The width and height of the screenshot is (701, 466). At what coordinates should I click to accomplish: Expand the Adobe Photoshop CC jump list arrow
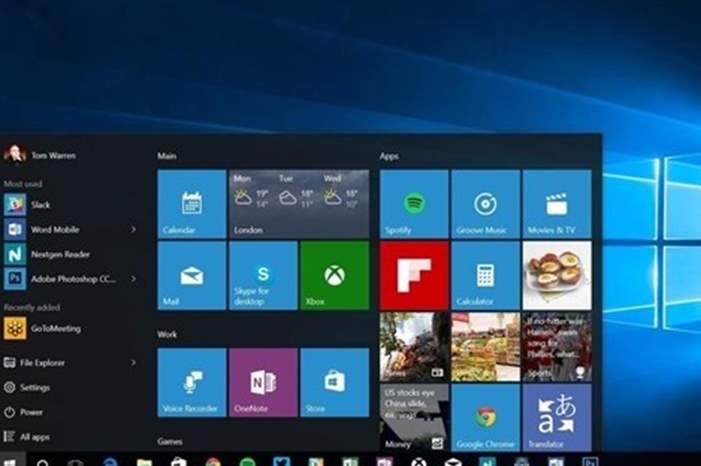133,279
